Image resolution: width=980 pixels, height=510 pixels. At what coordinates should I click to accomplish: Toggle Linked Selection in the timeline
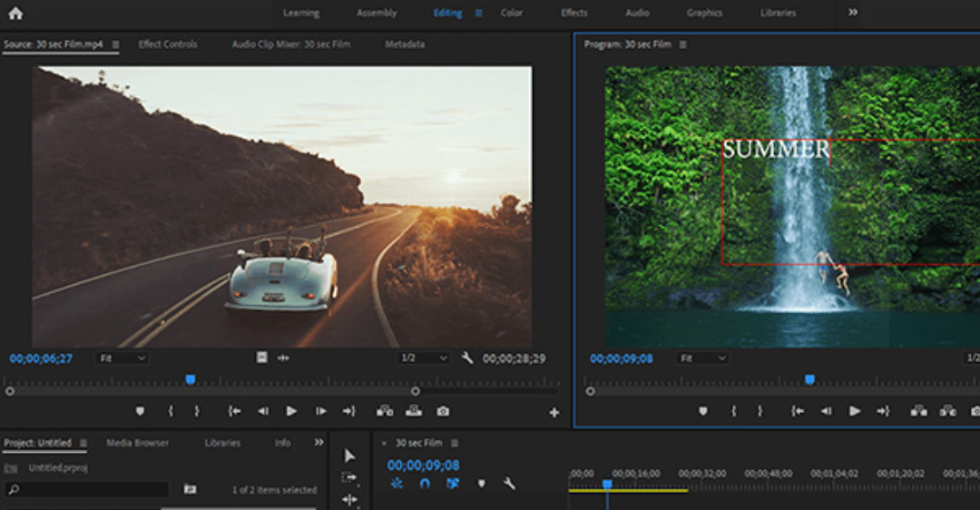pos(453,483)
